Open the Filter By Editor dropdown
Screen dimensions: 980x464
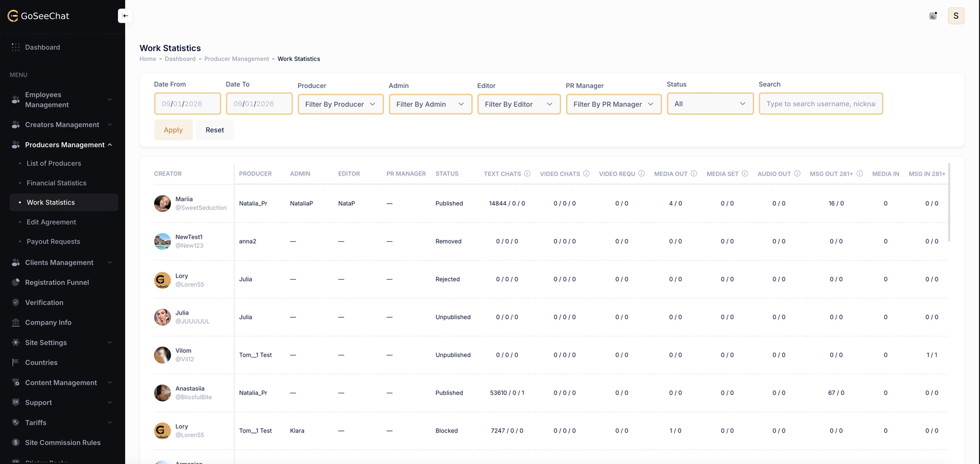coord(519,104)
